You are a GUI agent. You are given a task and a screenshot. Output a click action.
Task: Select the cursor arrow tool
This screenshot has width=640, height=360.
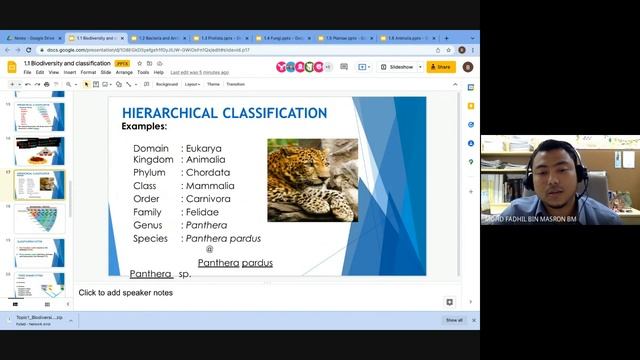[x=86, y=84]
